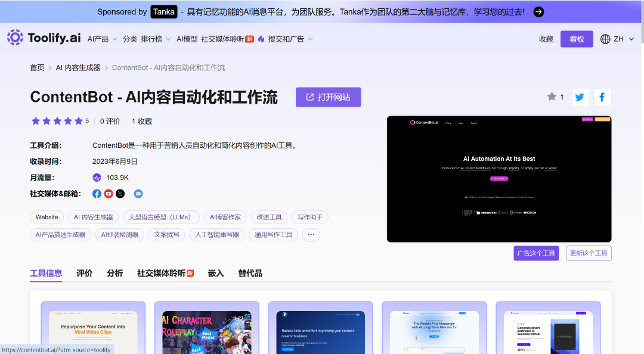Share on Facebook via f icon
The image size is (644, 354).
pyautogui.click(x=602, y=97)
